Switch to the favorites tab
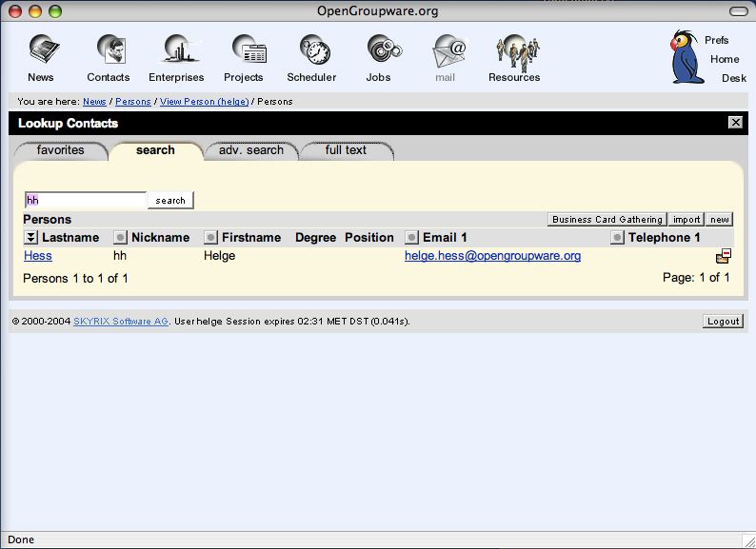 coord(61,150)
